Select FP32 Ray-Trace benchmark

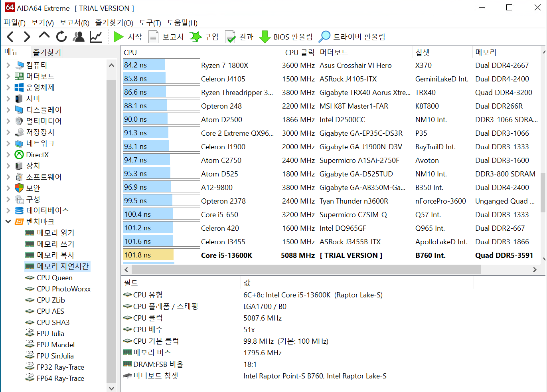(60, 367)
